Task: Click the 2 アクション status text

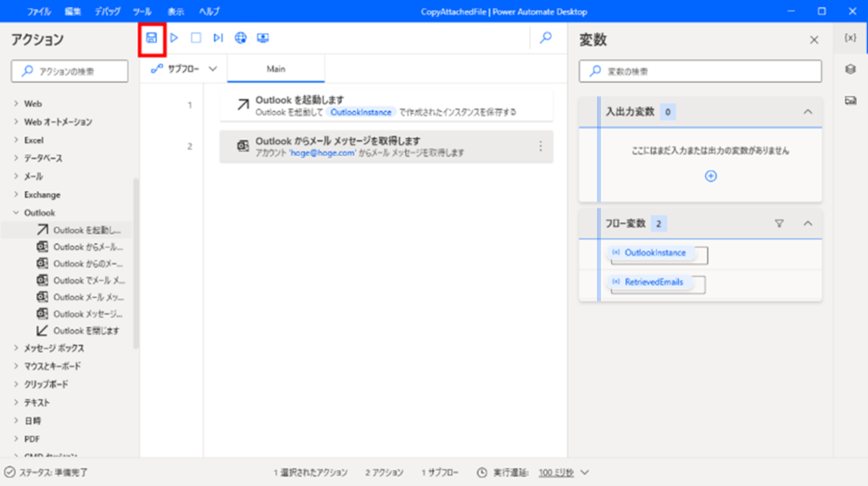Action: (x=384, y=472)
